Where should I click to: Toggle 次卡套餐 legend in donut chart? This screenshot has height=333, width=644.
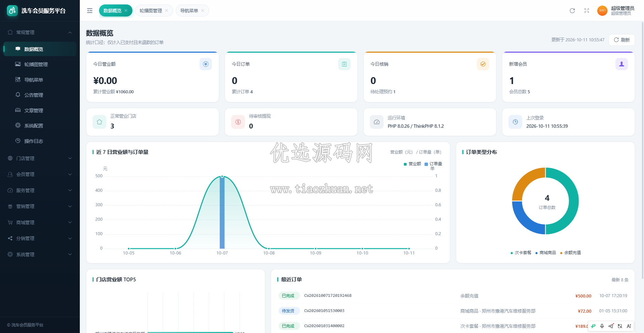pyautogui.click(x=521, y=253)
